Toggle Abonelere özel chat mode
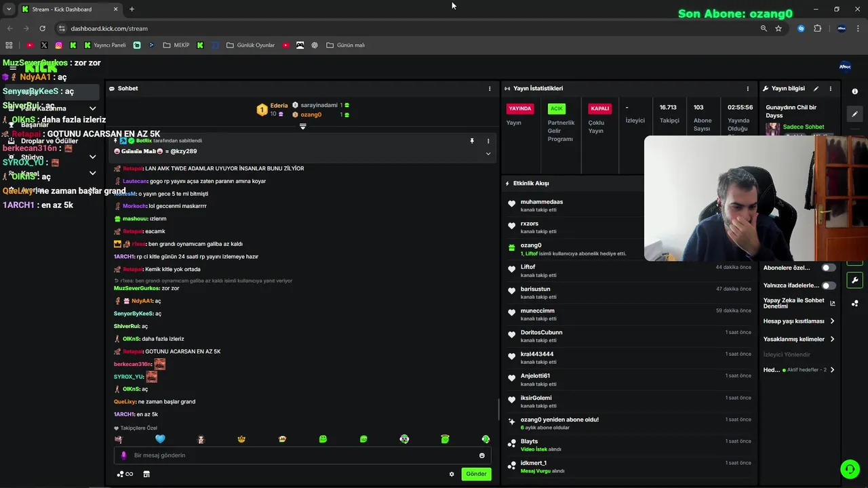The image size is (868, 488). [x=829, y=268]
